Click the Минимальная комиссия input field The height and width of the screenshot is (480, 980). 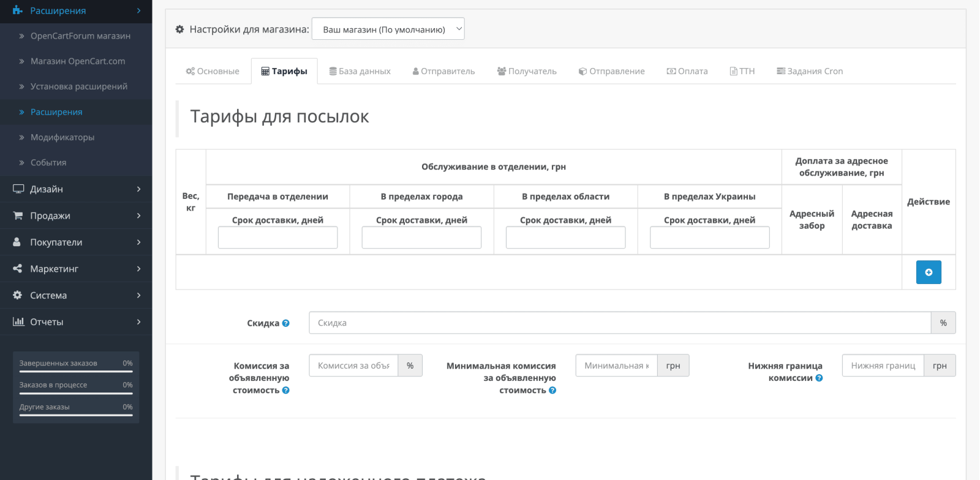tap(616, 366)
